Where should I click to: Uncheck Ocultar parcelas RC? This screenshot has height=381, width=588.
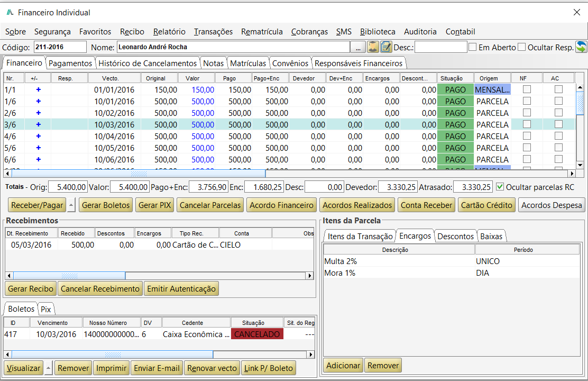point(500,187)
